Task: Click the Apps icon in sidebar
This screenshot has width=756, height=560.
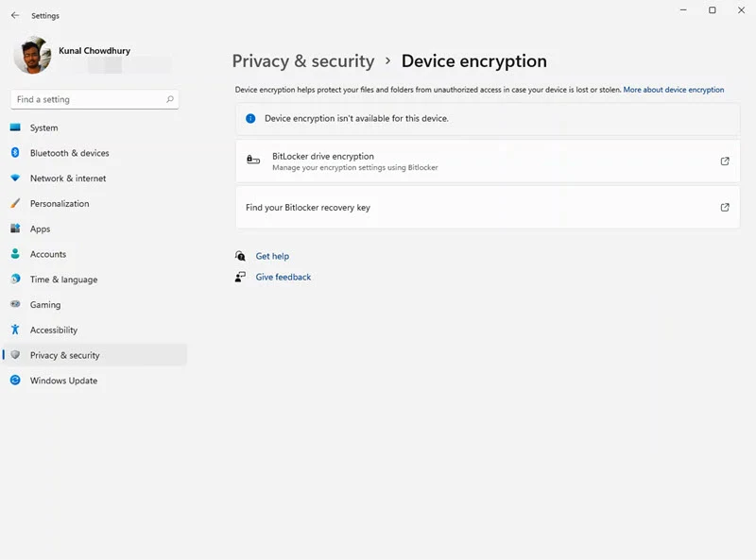Action: tap(15, 229)
